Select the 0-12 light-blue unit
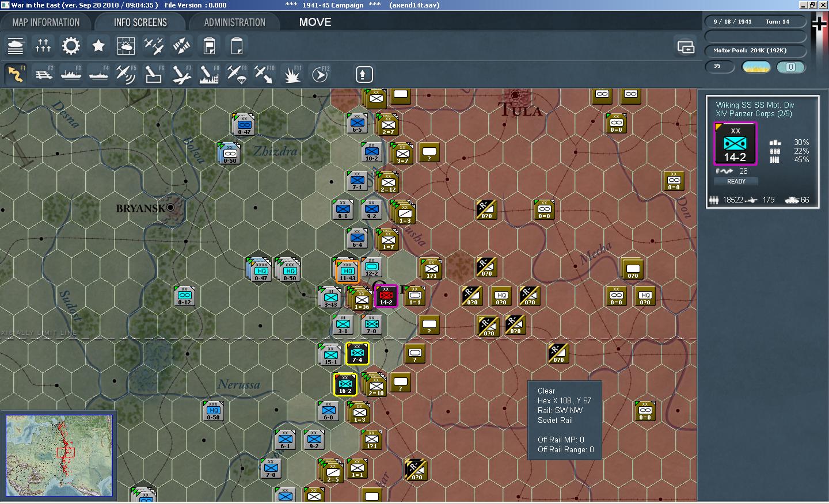 click(184, 296)
